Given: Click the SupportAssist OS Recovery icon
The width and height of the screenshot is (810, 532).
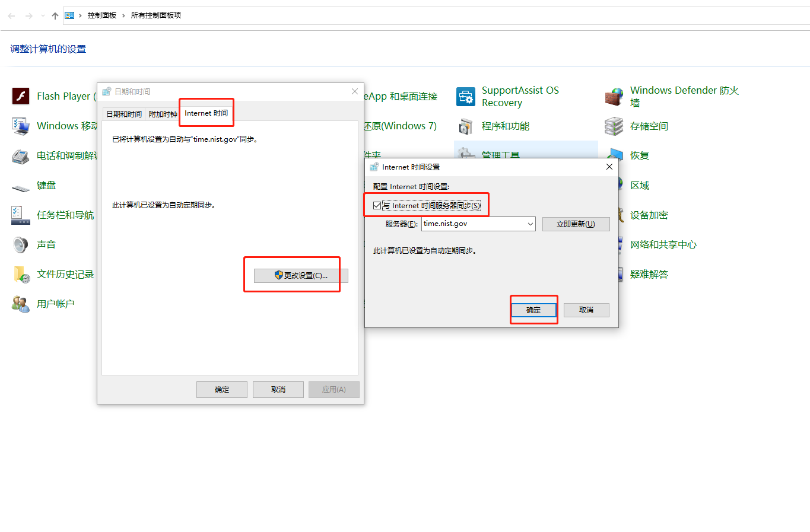Looking at the screenshot, I should [466, 96].
